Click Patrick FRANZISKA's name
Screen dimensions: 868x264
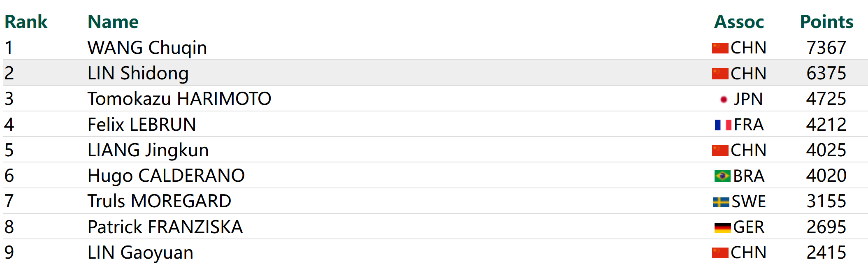(x=165, y=227)
